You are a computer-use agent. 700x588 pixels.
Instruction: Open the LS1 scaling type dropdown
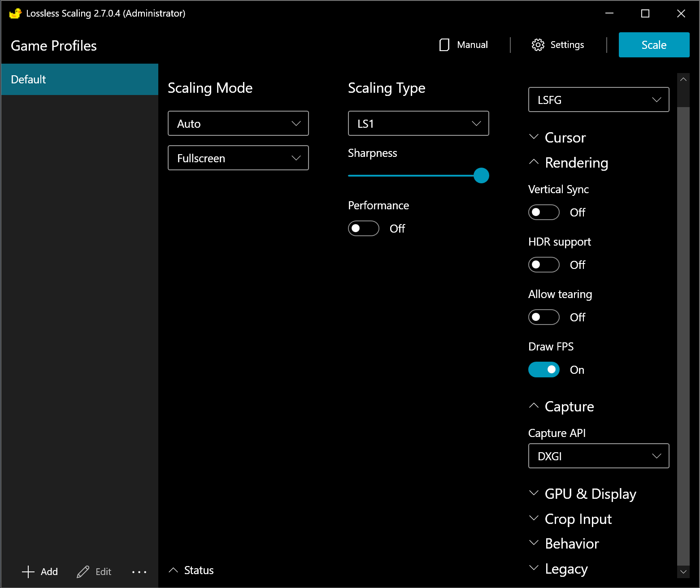click(x=418, y=123)
